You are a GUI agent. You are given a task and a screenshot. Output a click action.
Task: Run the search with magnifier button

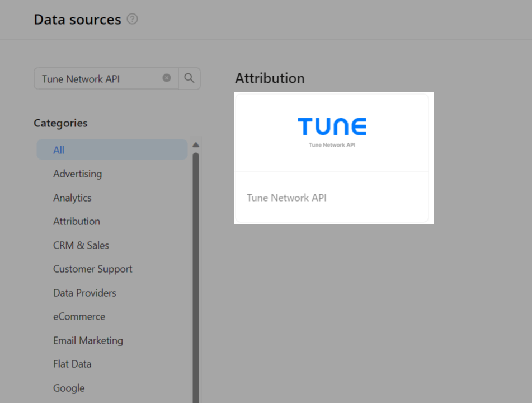tap(189, 78)
